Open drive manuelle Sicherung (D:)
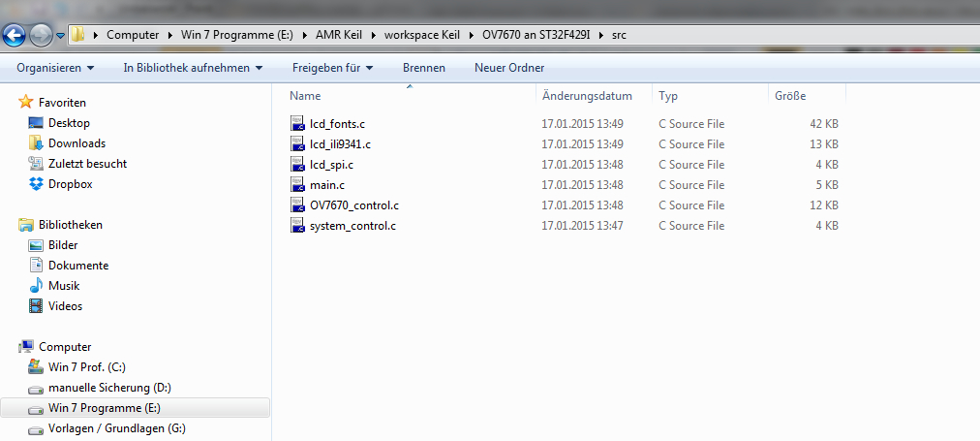 (x=109, y=388)
